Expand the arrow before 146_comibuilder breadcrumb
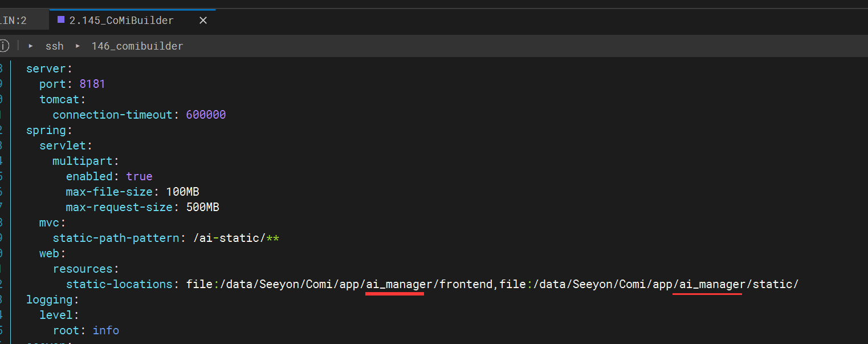The height and width of the screenshot is (344, 868). coord(78,46)
